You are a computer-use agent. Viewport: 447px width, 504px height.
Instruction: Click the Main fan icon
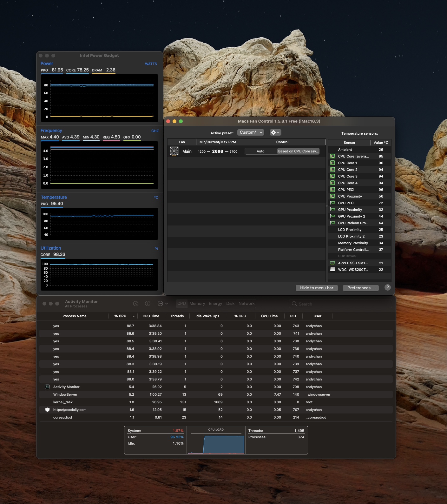[174, 151]
